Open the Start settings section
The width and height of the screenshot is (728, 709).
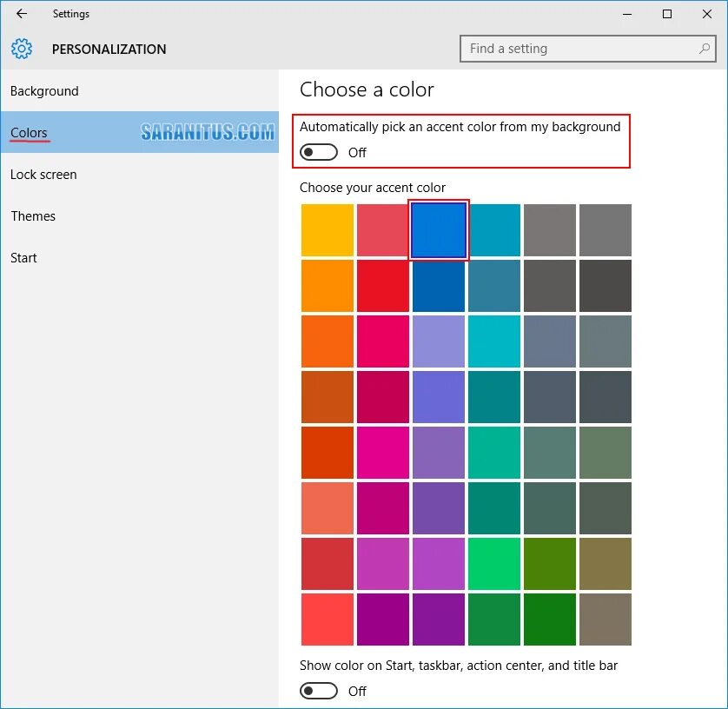point(23,257)
